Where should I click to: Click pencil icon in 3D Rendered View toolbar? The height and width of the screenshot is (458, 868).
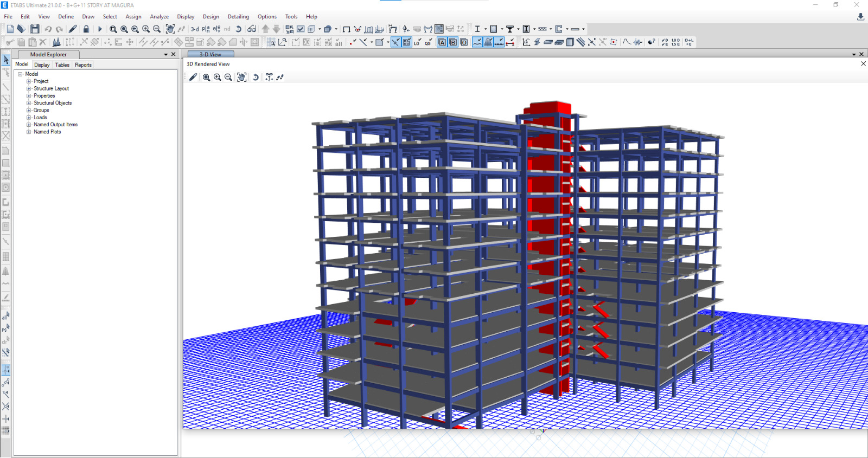pyautogui.click(x=193, y=78)
